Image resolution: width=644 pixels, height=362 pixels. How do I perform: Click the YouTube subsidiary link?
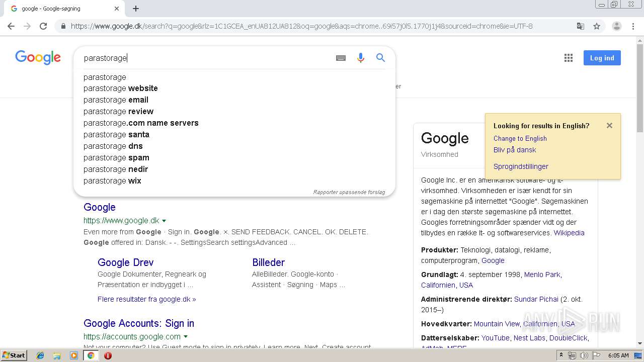[x=496, y=338]
